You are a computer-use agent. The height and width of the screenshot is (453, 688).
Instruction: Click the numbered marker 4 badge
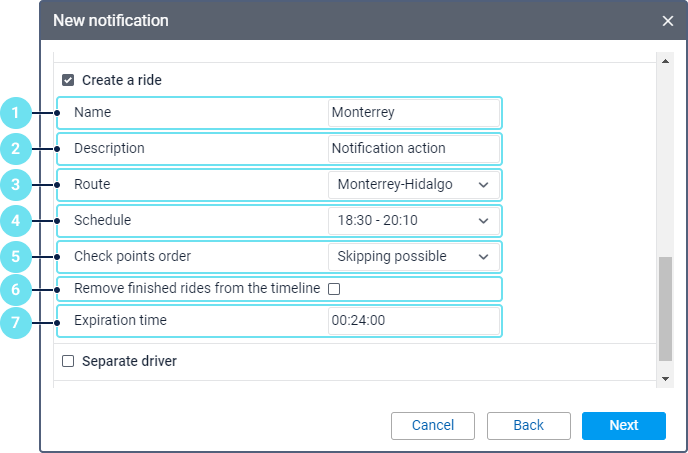[16, 221]
